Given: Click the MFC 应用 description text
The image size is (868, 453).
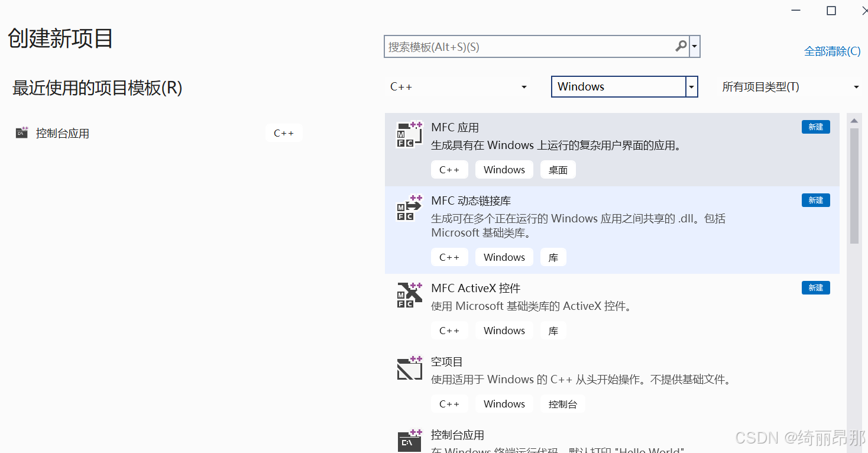Looking at the screenshot, I should point(556,145).
